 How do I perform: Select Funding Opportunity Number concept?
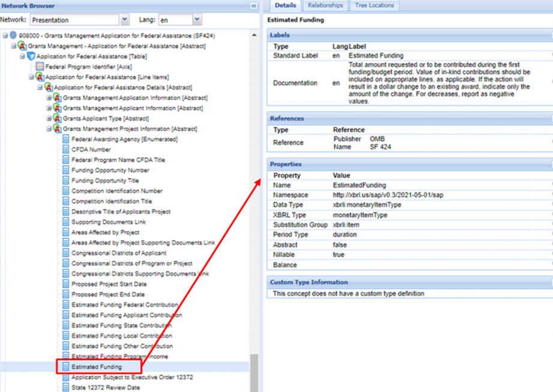(x=110, y=170)
